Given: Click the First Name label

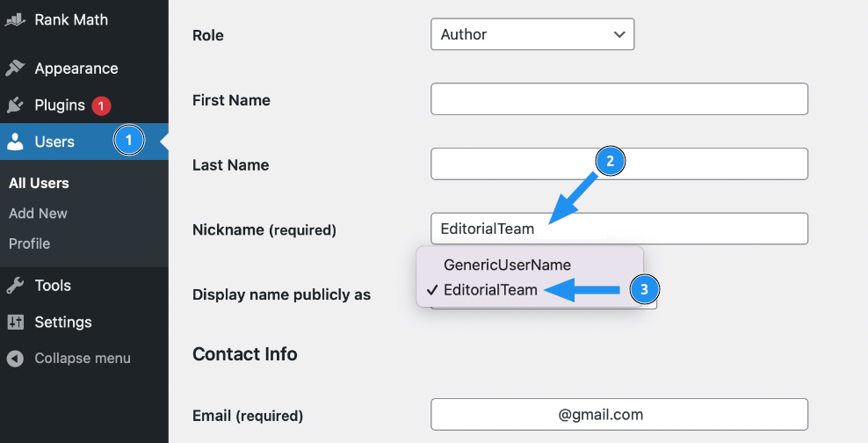Looking at the screenshot, I should [x=231, y=100].
